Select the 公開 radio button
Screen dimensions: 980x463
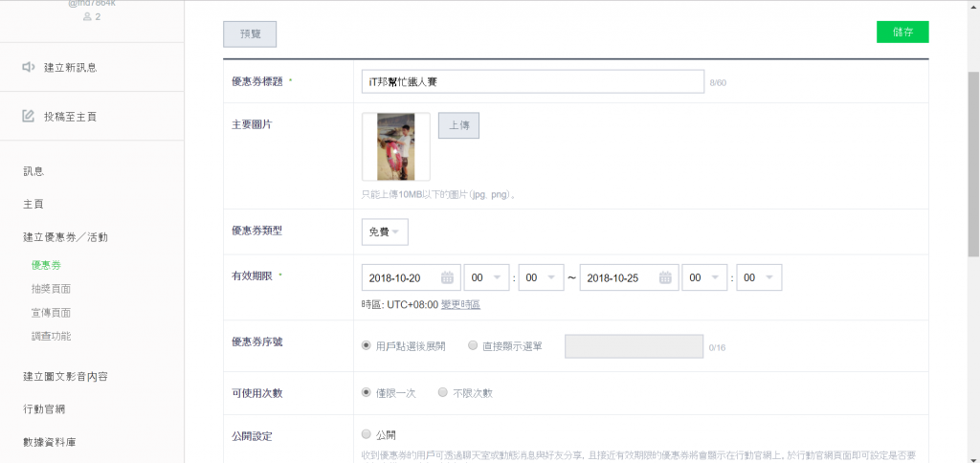pyautogui.click(x=366, y=434)
